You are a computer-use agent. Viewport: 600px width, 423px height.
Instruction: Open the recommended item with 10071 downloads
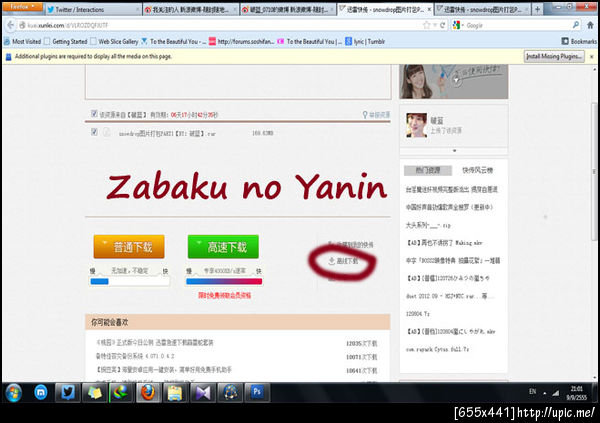(x=135, y=356)
